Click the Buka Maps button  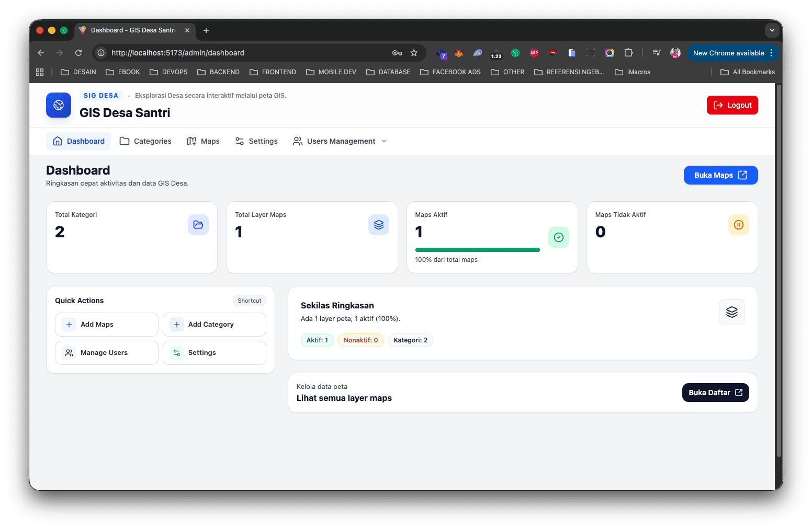pos(720,175)
